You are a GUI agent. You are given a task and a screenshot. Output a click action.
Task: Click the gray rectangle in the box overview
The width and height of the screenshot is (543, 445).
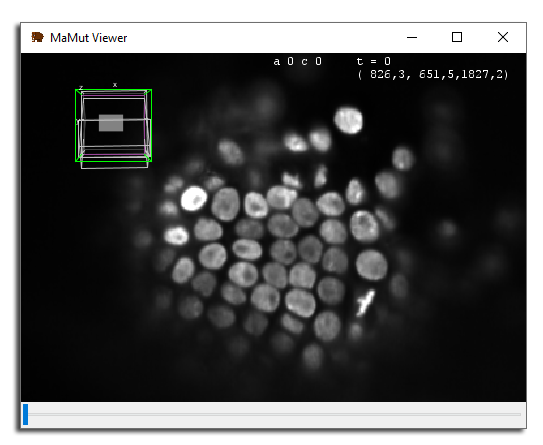111,123
